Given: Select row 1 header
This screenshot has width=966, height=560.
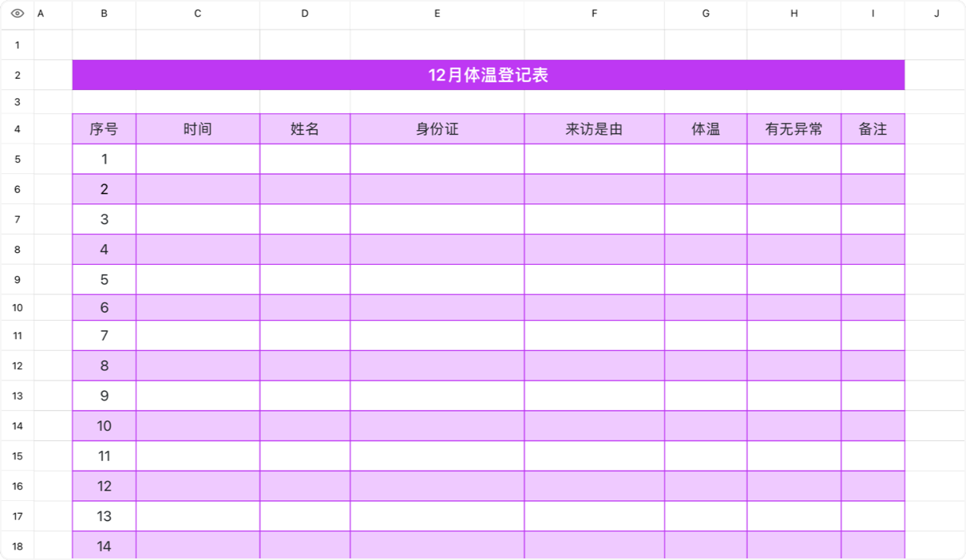Looking at the screenshot, I should point(18,45).
